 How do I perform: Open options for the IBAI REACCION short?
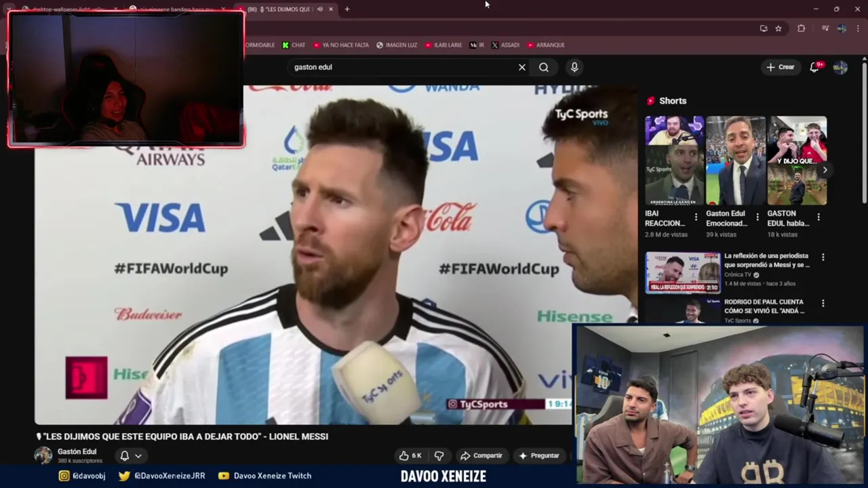click(x=696, y=218)
